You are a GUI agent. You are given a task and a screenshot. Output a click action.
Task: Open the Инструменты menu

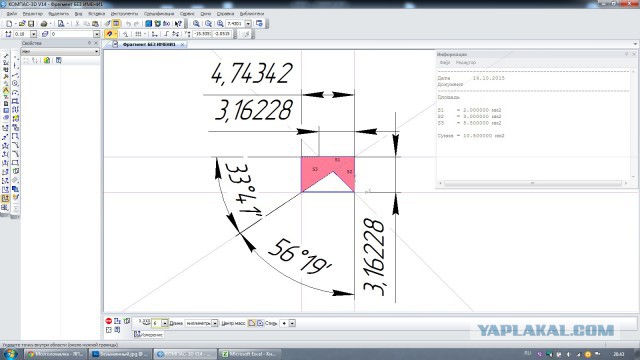124,13
